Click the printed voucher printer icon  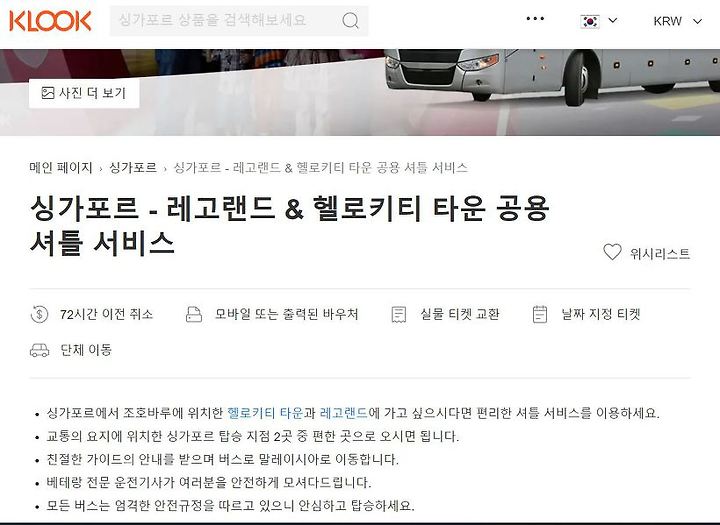point(194,314)
